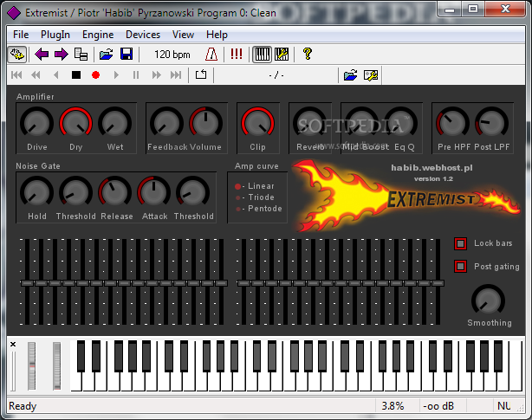Image resolution: width=532 pixels, height=420 pixels.
Task: Click the loop export icon after transport
Action: coord(201,74)
